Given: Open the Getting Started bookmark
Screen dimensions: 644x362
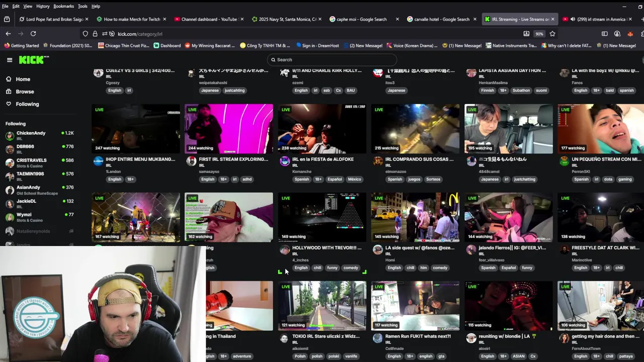Looking at the screenshot, I should 22,46.
